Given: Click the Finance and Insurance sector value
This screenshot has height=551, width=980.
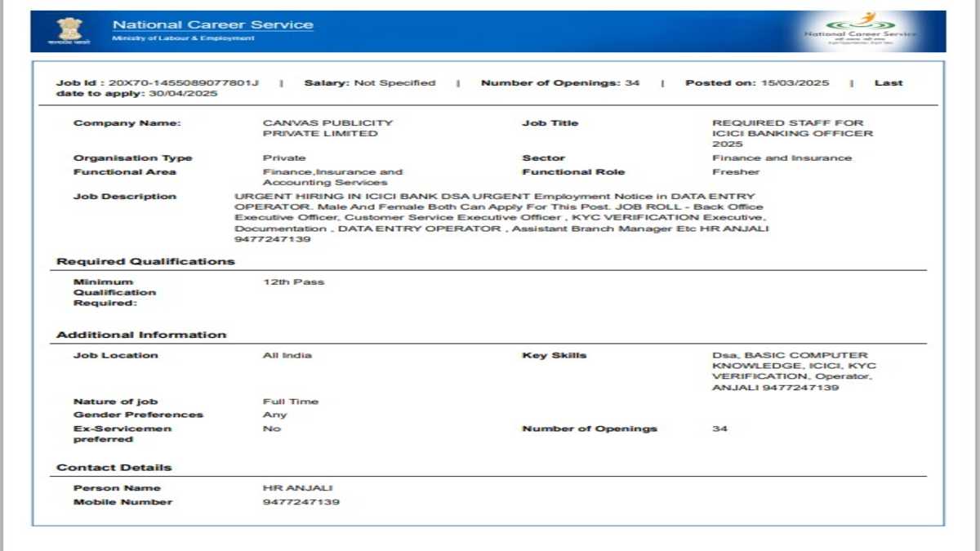Looking at the screenshot, I should point(782,158).
